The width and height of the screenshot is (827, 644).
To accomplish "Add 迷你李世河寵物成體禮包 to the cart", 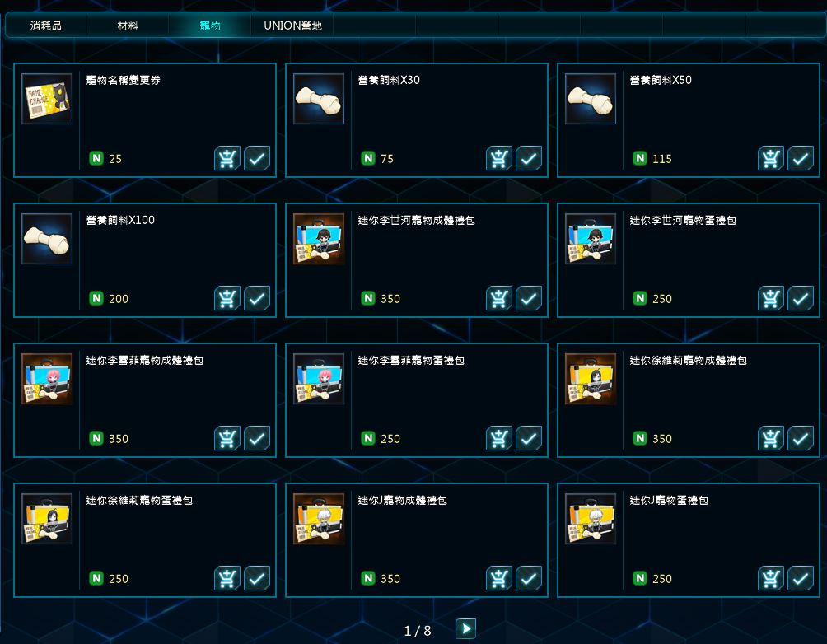I will pyautogui.click(x=499, y=298).
